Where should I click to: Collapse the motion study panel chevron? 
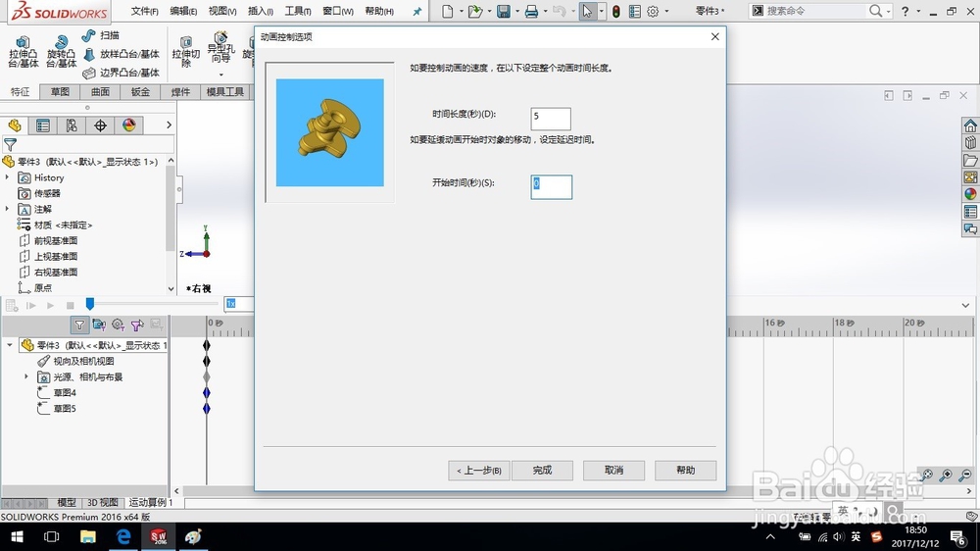[965, 305]
